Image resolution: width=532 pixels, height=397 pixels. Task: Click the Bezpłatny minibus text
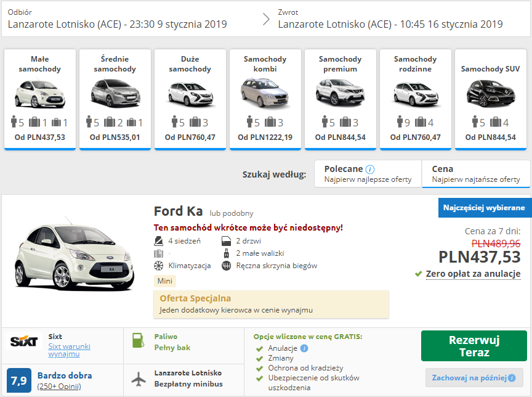[188, 384]
